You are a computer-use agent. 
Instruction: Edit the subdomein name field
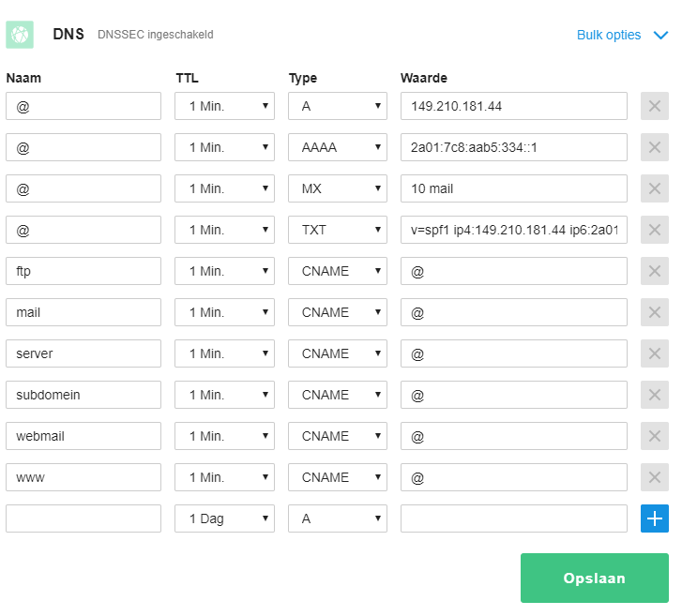point(83,395)
